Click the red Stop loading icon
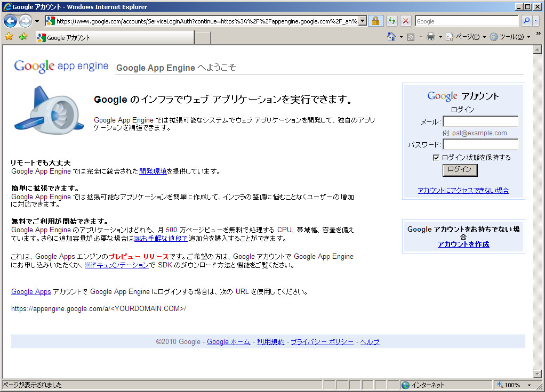This screenshot has width=545, height=392. tap(406, 21)
